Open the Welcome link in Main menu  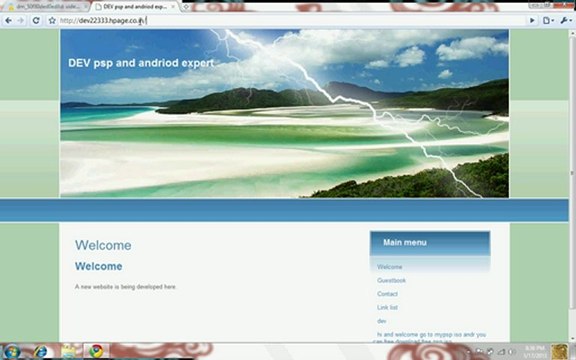[389, 267]
